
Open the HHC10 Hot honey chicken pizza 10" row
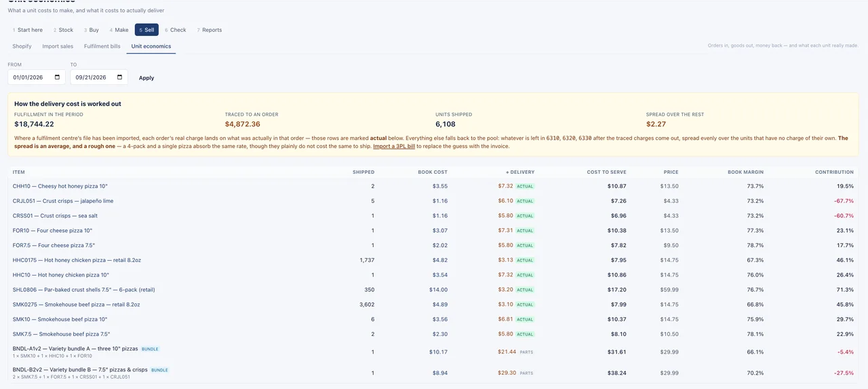click(x=433, y=275)
